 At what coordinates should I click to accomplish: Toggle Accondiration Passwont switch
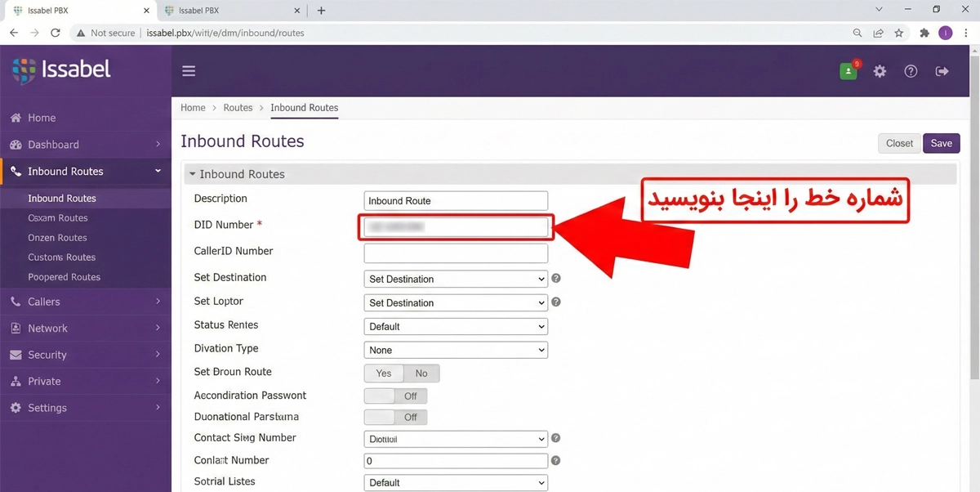[395, 396]
